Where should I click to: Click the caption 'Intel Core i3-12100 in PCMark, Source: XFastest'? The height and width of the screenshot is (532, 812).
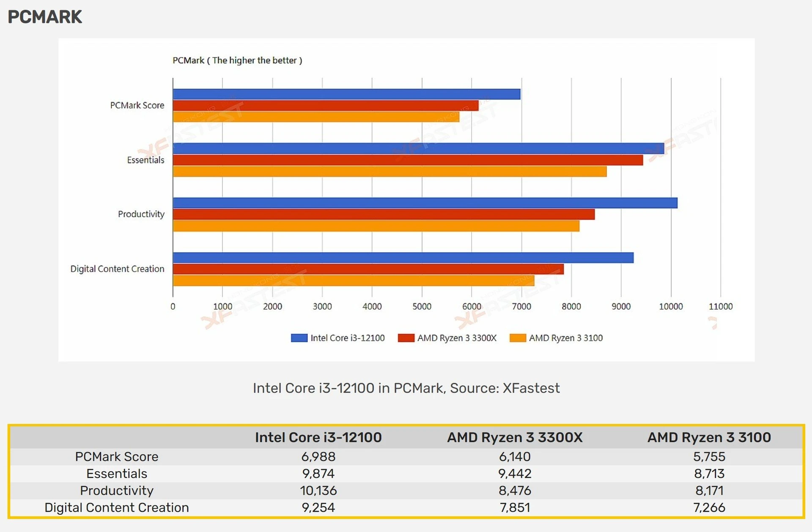(406, 388)
